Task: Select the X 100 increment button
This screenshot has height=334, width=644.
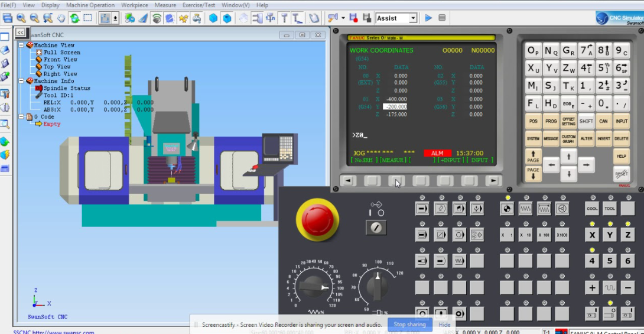Action: pos(544,235)
